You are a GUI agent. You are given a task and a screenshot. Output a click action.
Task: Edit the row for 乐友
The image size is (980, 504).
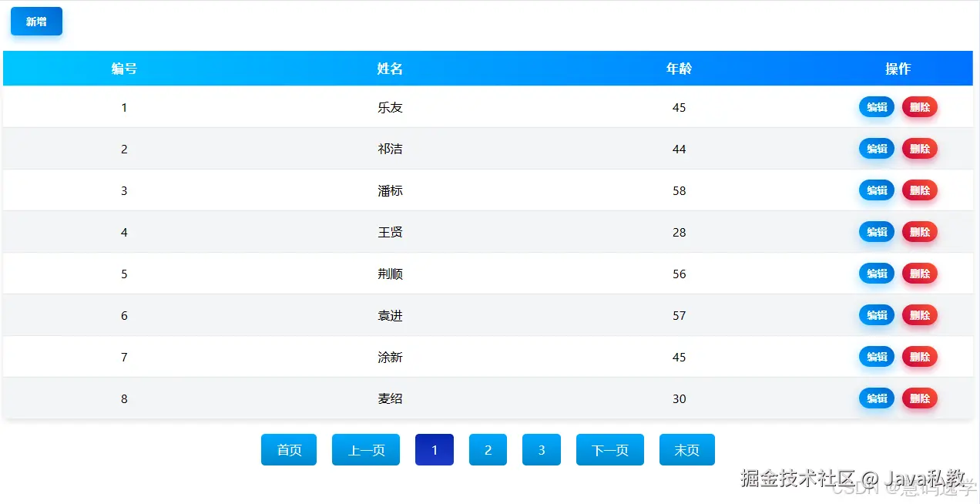pyautogui.click(x=877, y=107)
